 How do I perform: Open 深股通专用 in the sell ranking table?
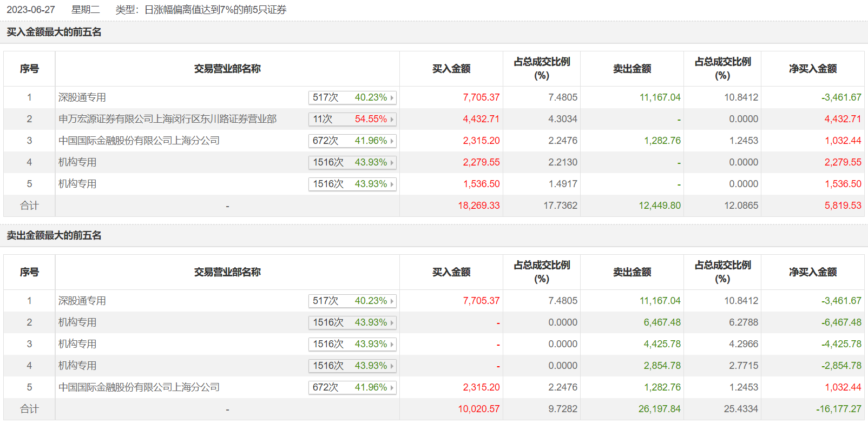click(82, 301)
